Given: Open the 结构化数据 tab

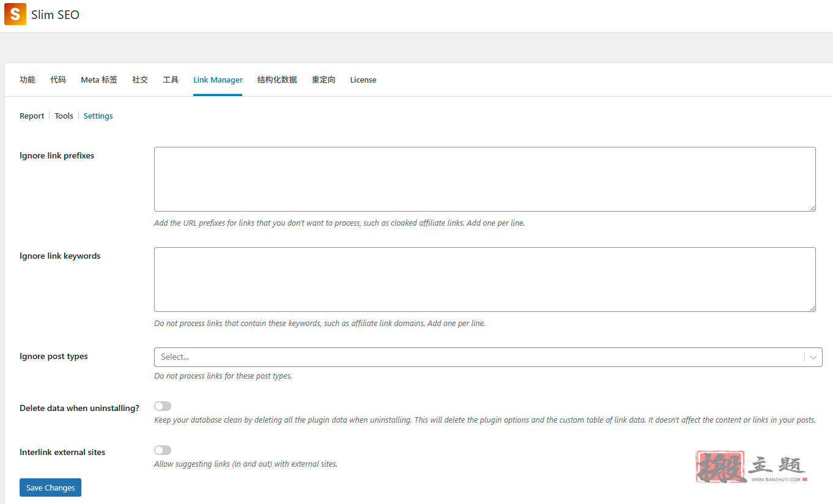Looking at the screenshot, I should click(x=277, y=80).
